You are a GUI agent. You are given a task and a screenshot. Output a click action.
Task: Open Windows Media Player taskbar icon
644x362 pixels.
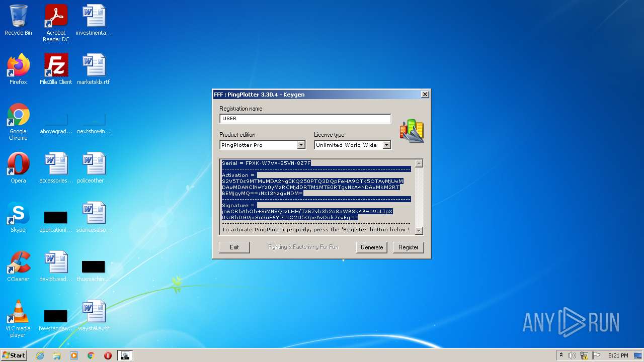(x=74, y=355)
